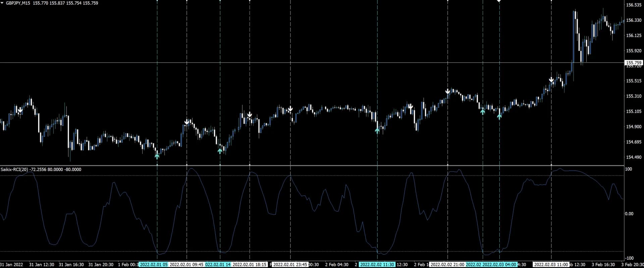Click the cyan up arrow at the 11:30 line

[377, 130]
